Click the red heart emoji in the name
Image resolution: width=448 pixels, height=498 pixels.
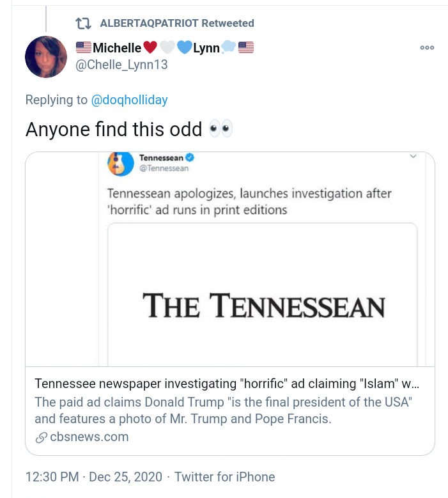point(150,47)
